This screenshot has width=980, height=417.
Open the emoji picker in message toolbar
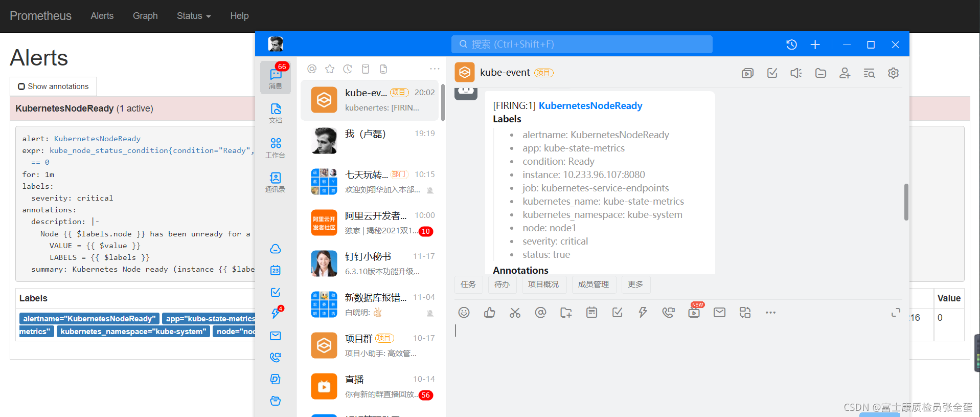pyautogui.click(x=464, y=313)
